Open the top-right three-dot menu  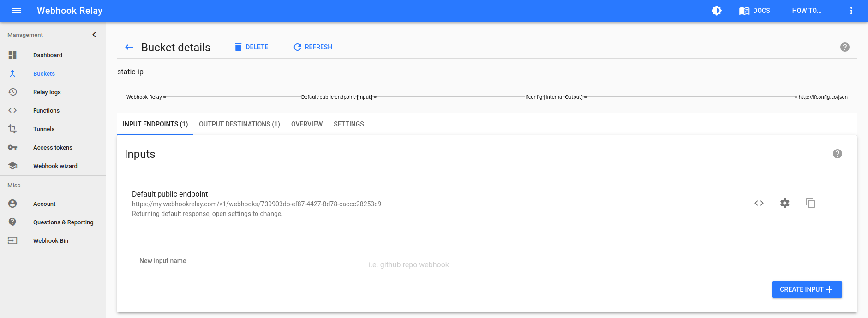pos(851,11)
